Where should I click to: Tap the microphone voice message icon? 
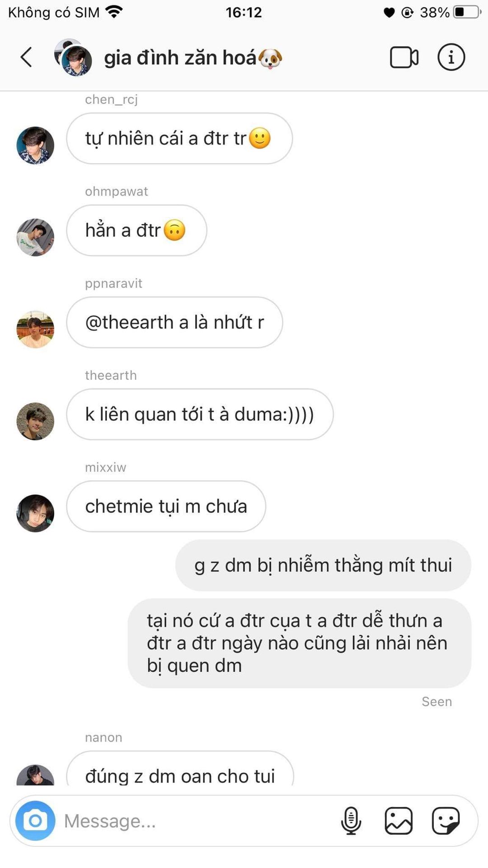click(x=351, y=821)
